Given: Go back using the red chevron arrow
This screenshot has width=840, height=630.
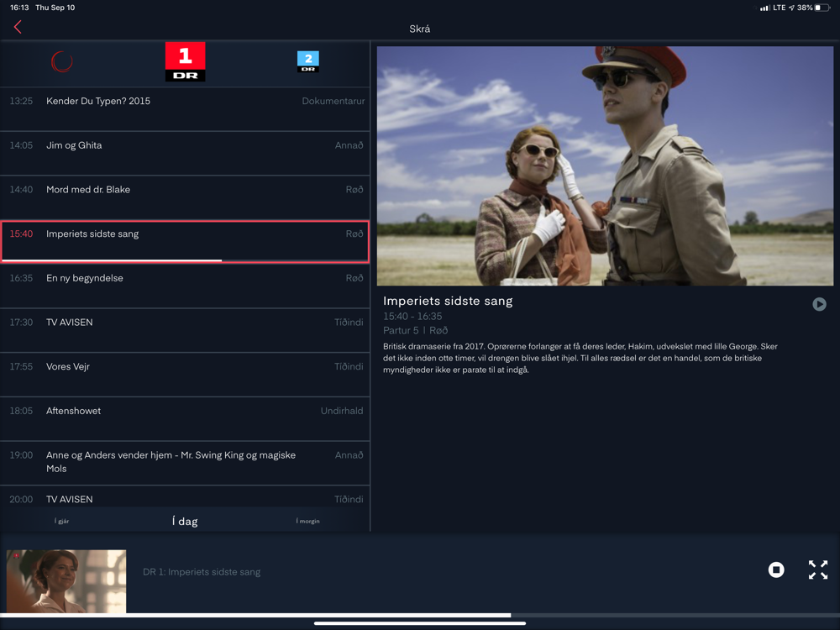Looking at the screenshot, I should [18, 27].
